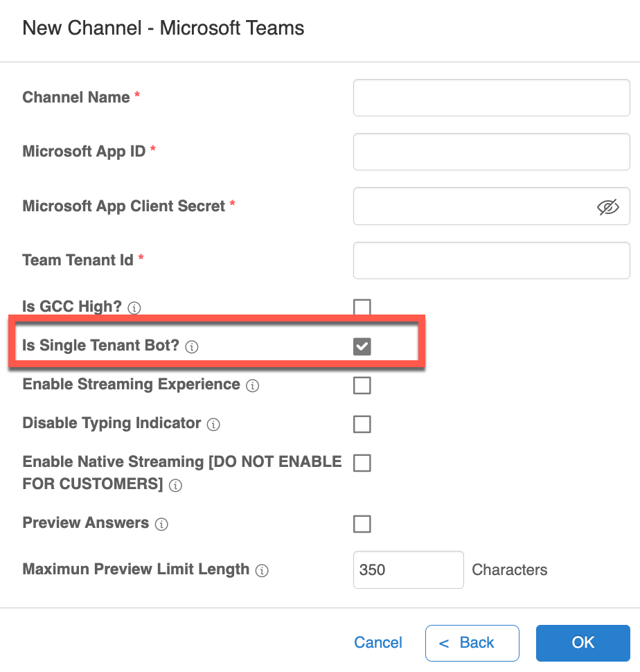Click info icon for Disable Typing Indicator
Screen dimensions: 640x672
pyautogui.click(x=213, y=425)
